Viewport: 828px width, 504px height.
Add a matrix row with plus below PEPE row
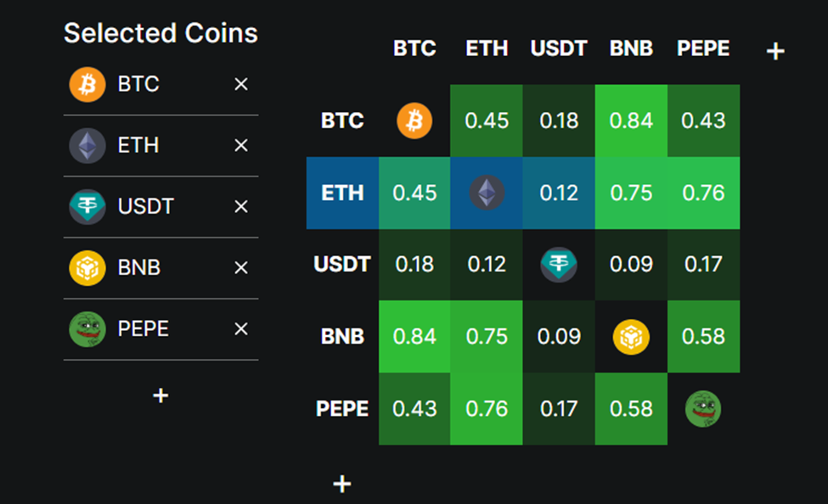pos(342,484)
